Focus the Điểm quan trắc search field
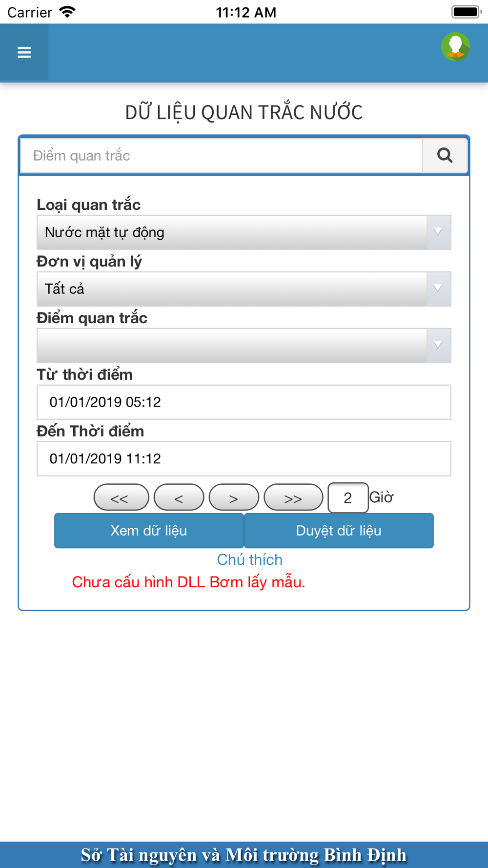488x868 pixels. [222, 156]
